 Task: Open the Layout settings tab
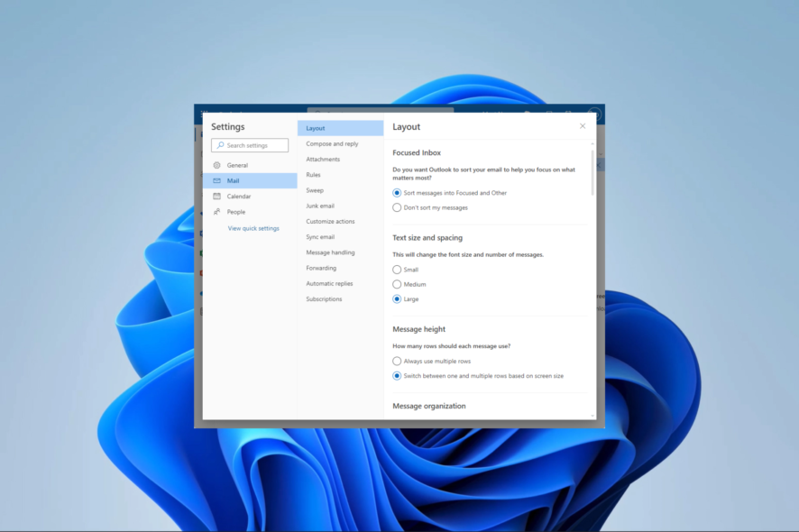pyautogui.click(x=340, y=128)
